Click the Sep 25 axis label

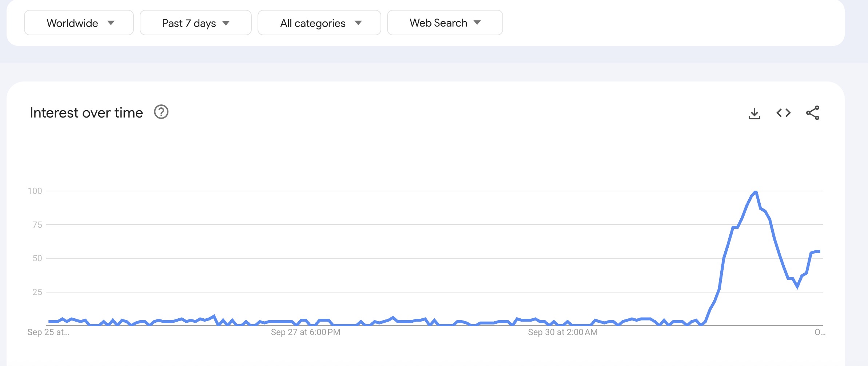tap(48, 332)
